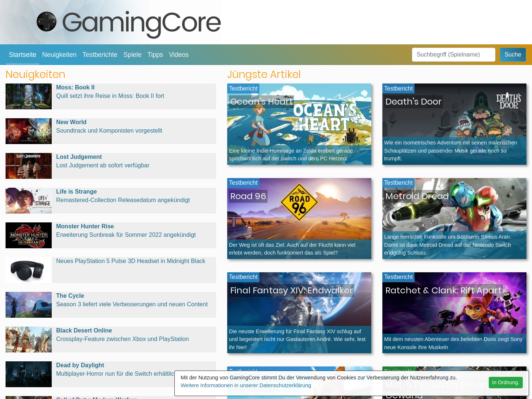This screenshot has width=532, height=399.
Task: Open the Dead by Daylight thumbnail
Action: (x=28, y=374)
